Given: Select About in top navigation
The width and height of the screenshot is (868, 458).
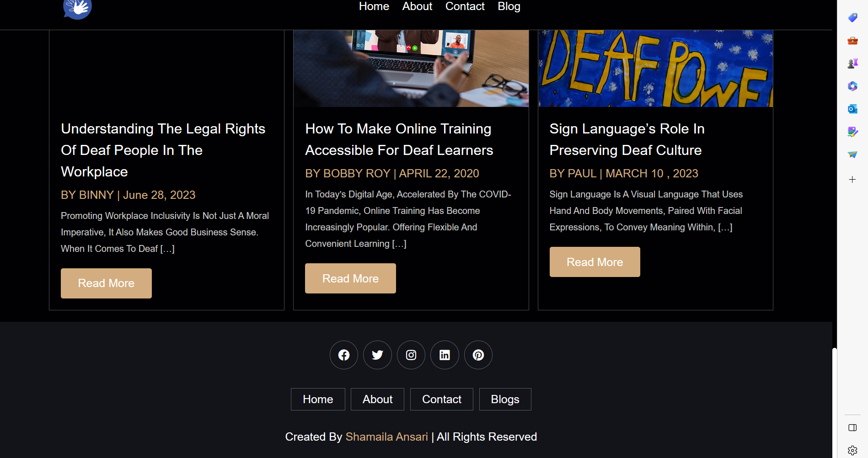Looking at the screenshot, I should pos(417,6).
